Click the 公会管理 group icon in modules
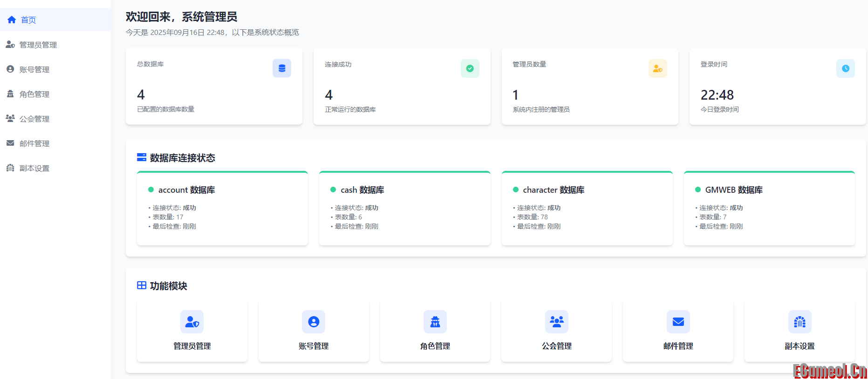Screen dimensions: 868x379 pos(557,322)
